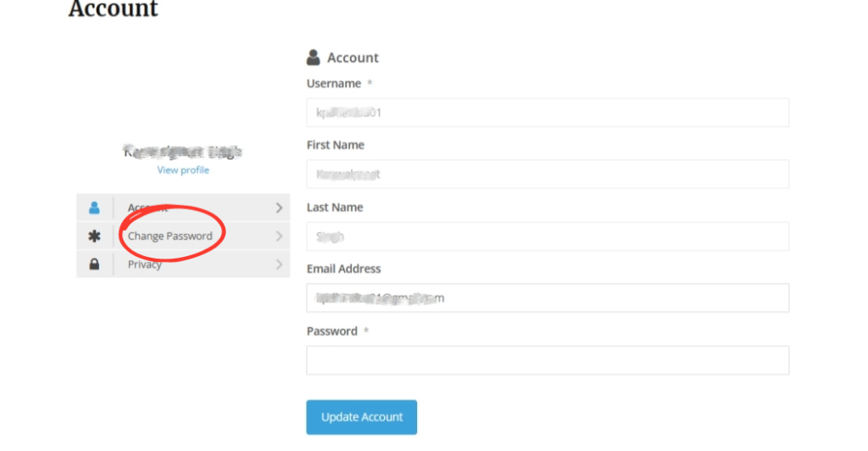Click the Email Address input field
Screen dimensions: 868x451
tap(548, 298)
